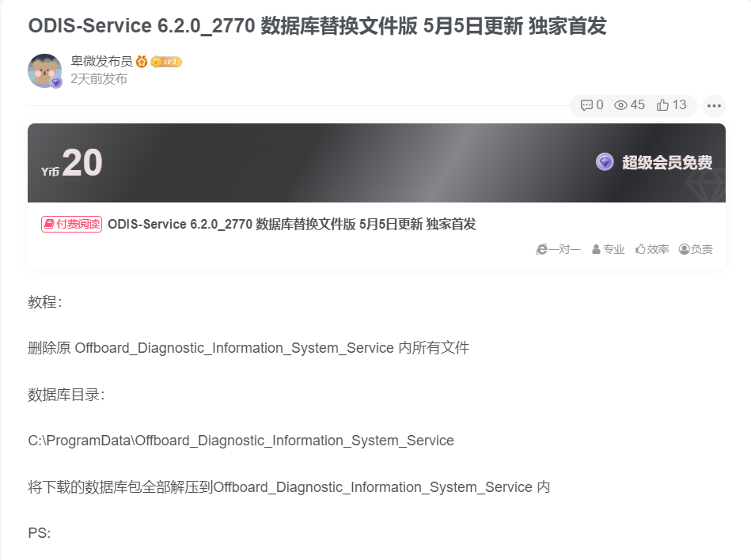Click the LV3 level badge
This screenshot has width=751, height=560.
(166, 62)
